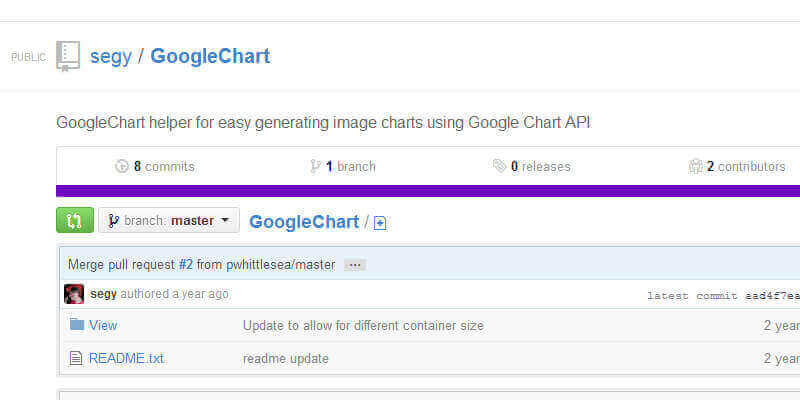Open the README.txt file
Screen dimensions: 800x400
point(126,358)
